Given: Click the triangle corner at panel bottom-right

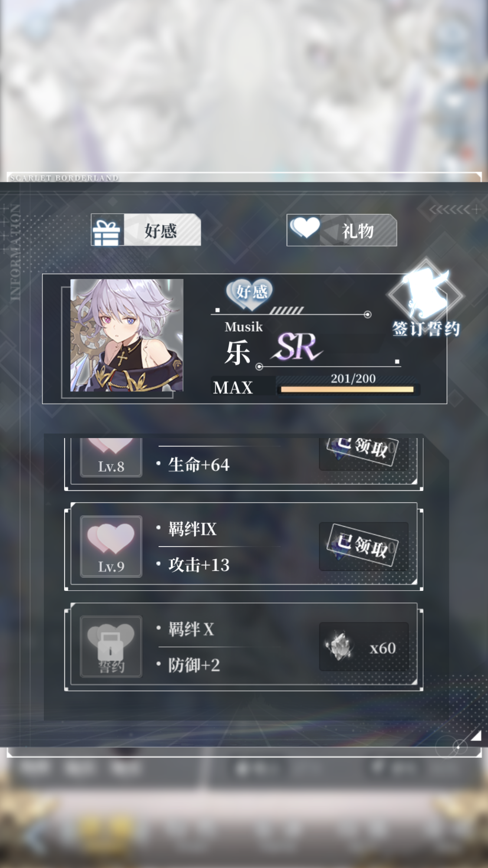Looking at the screenshot, I should (476, 735).
